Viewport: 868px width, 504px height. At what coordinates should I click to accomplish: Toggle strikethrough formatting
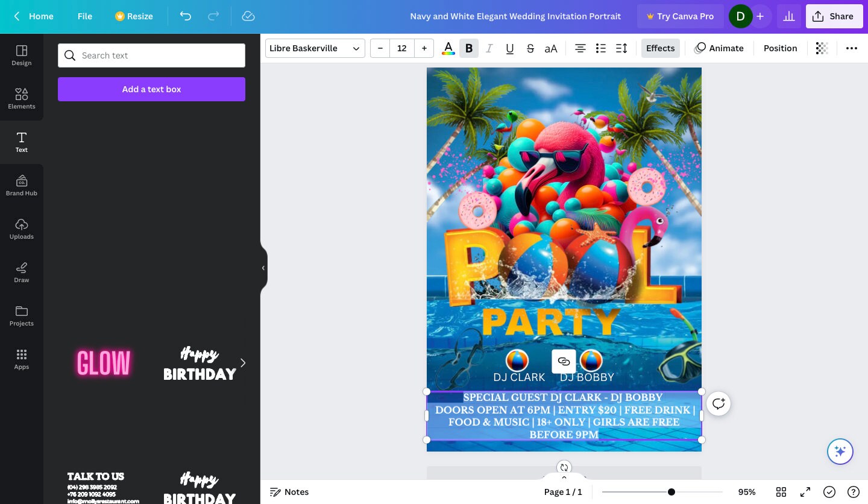530,48
